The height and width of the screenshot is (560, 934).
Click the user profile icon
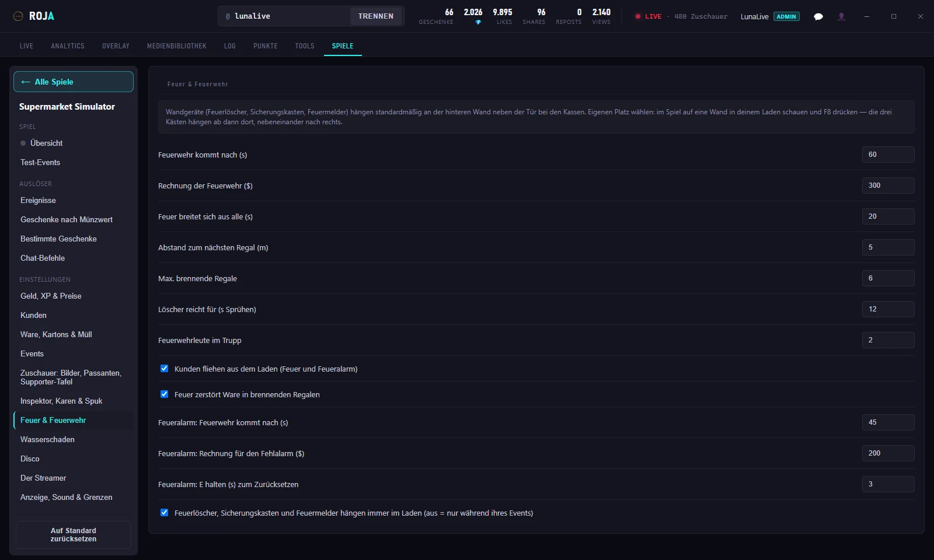[841, 16]
